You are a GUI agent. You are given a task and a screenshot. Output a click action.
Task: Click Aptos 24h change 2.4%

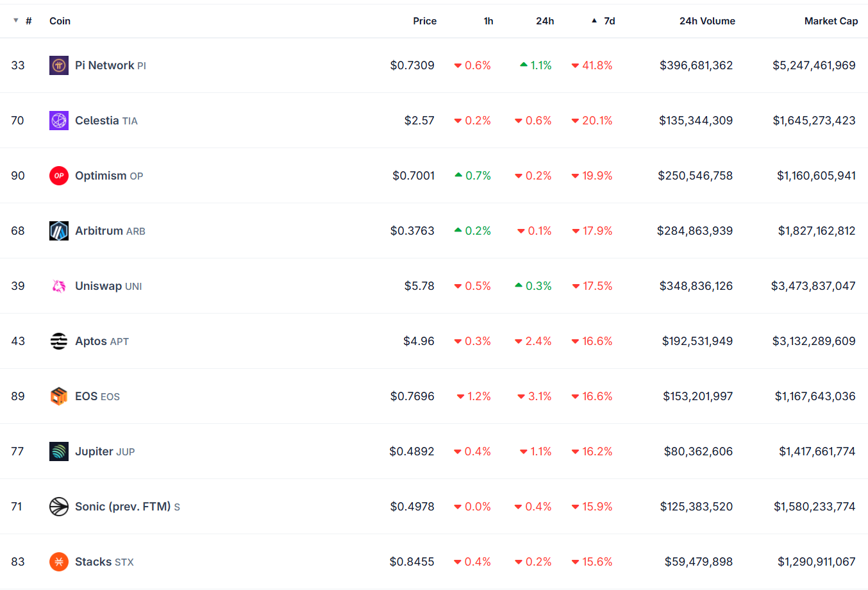(x=533, y=341)
